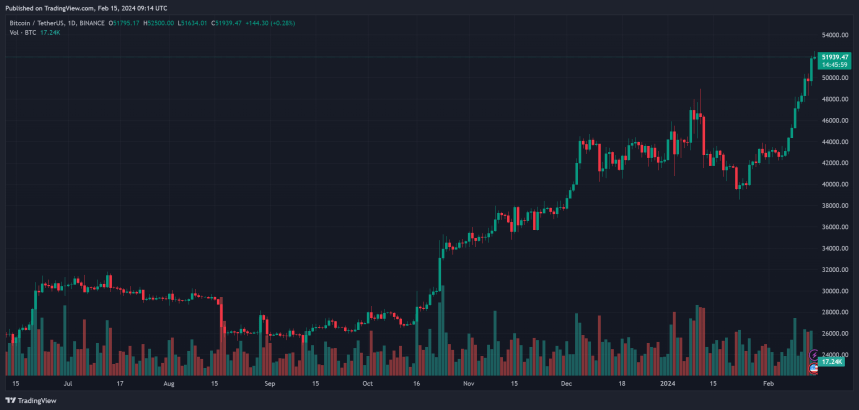The height and width of the screenshot is (410, 859).
Task: Select the Nov marker on time axis
Action: click(x=466, y=383)
